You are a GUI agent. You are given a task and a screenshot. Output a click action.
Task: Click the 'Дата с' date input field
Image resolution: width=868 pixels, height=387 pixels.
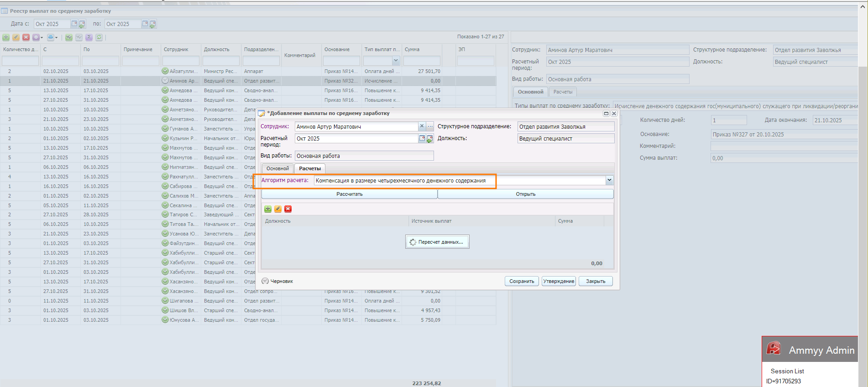[52, 24]
